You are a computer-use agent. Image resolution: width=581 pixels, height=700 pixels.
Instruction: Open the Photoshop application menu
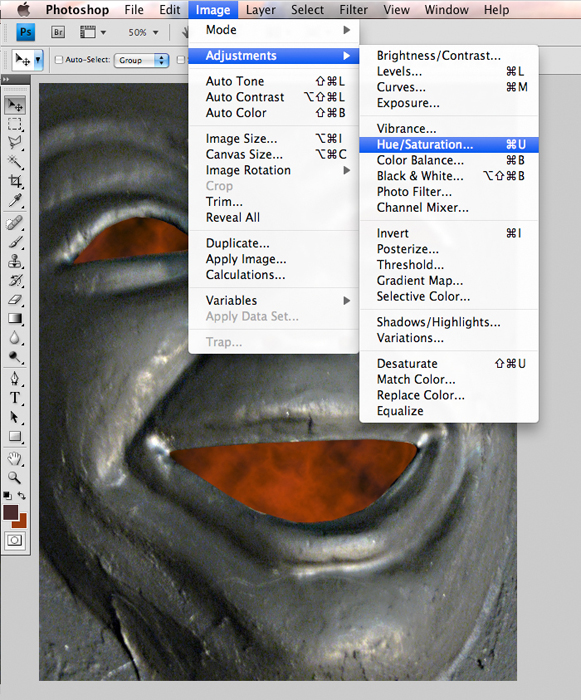(77, 9)
